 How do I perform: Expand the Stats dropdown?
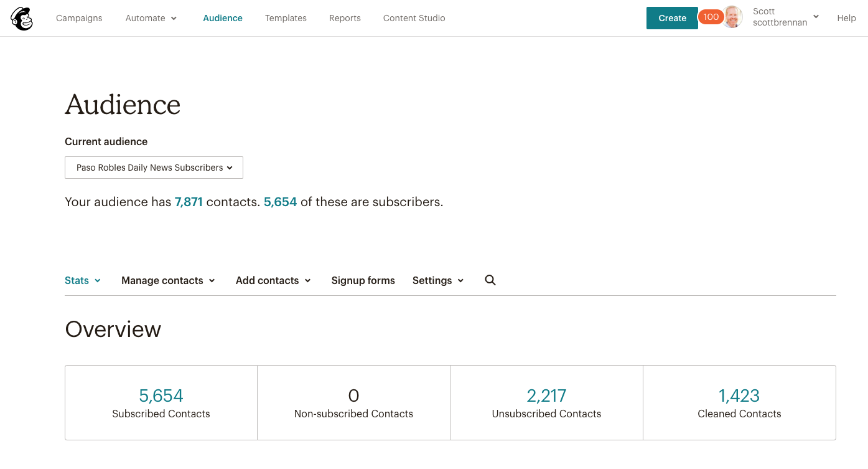83,280
